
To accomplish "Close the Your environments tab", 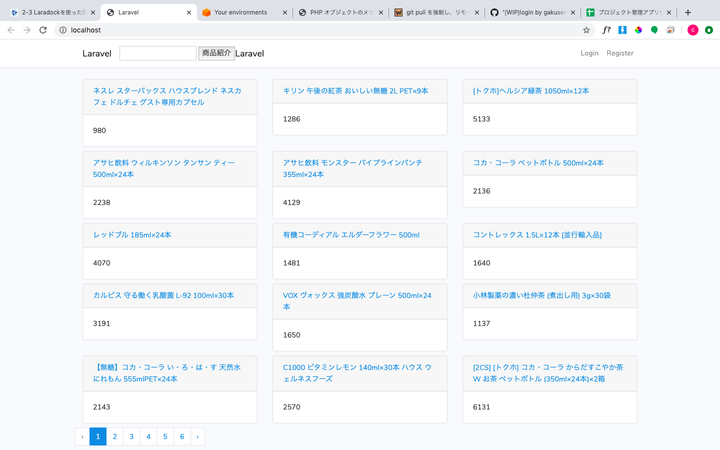I will point(285,12).
